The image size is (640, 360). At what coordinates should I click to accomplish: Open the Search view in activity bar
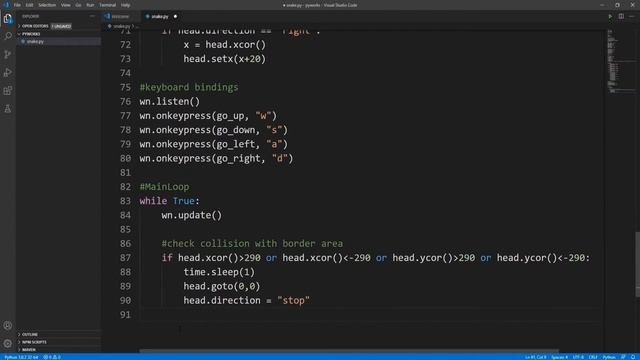pyautogui.click(x=8, y=36)
